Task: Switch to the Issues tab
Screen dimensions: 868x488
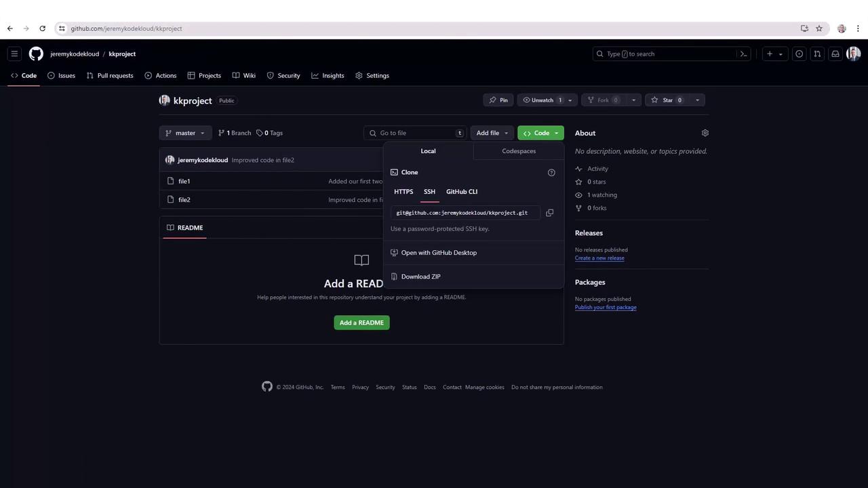Action: [61, 76]
